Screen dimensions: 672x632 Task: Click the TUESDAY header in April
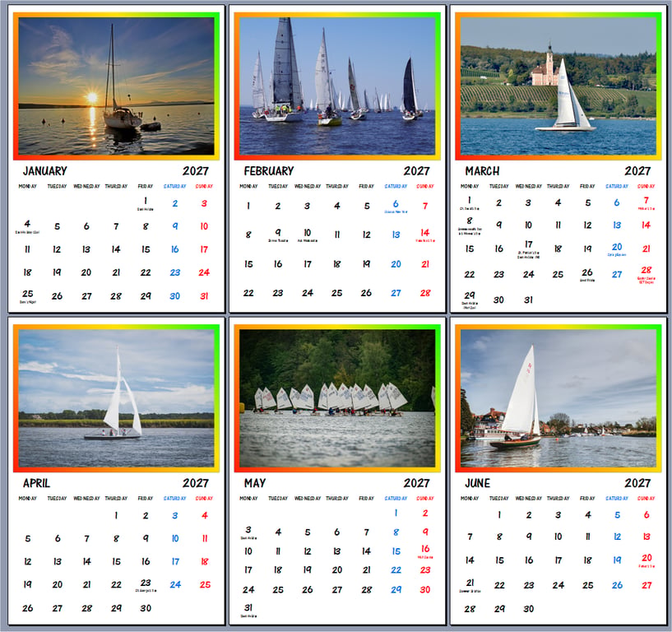[57, 498]
